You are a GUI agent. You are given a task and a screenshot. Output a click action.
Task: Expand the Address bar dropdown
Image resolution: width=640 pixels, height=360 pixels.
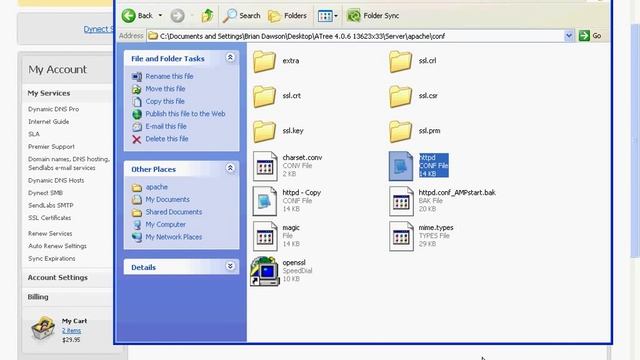coord(569,36)
